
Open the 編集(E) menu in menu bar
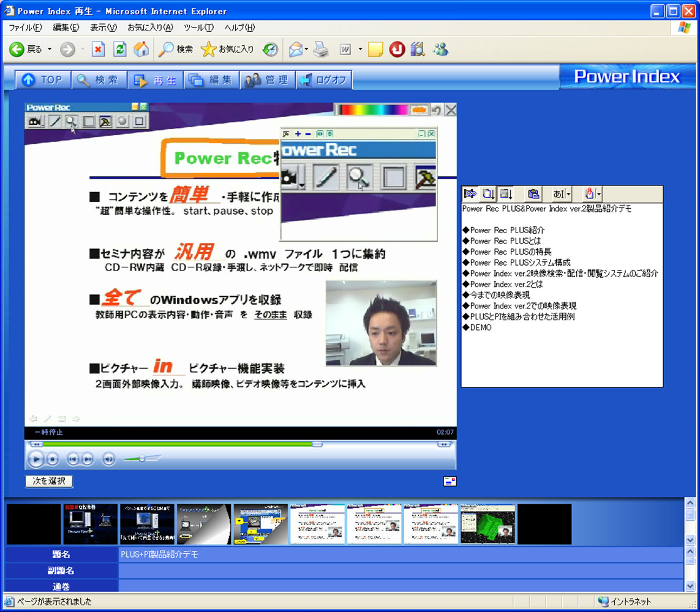[66, 28]
